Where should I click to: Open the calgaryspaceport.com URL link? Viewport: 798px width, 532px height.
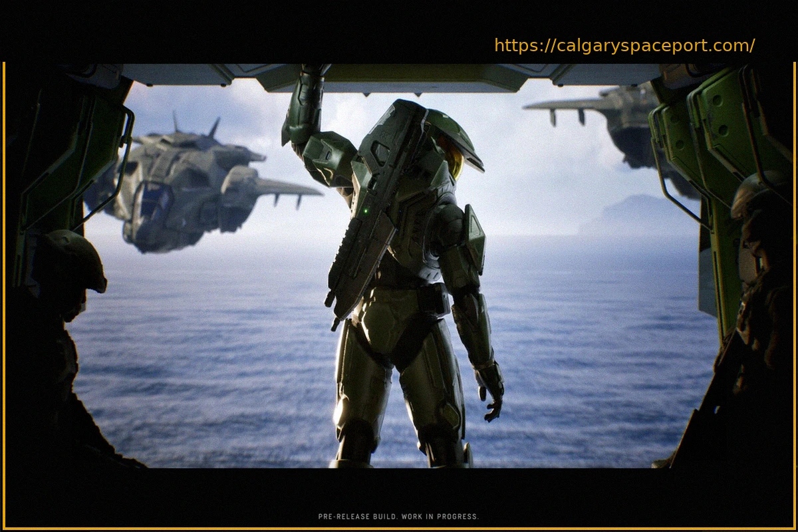624,46
